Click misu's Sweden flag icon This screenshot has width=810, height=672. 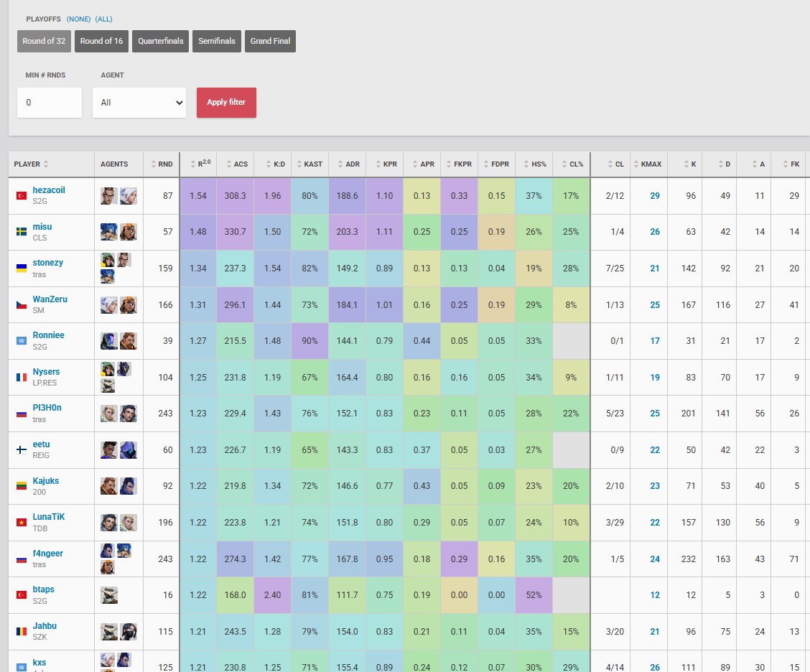point(21,232)
